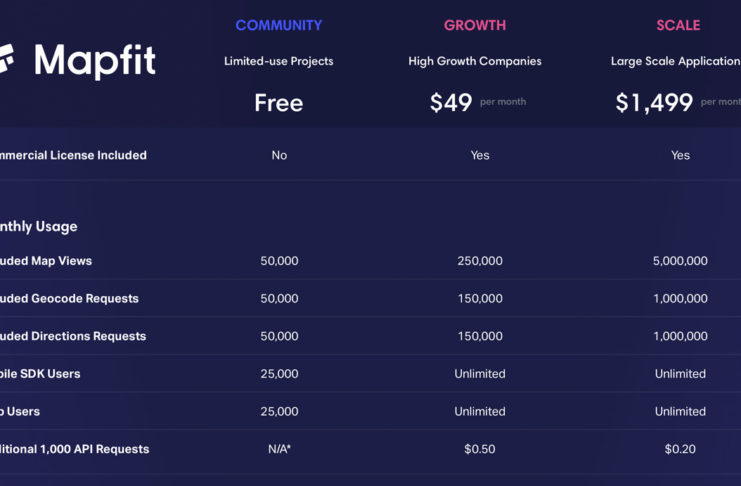The width and height of the screenshot is (741, 486).
Task: Click the Included Geocode Requests row label
Action: [69, 298]
